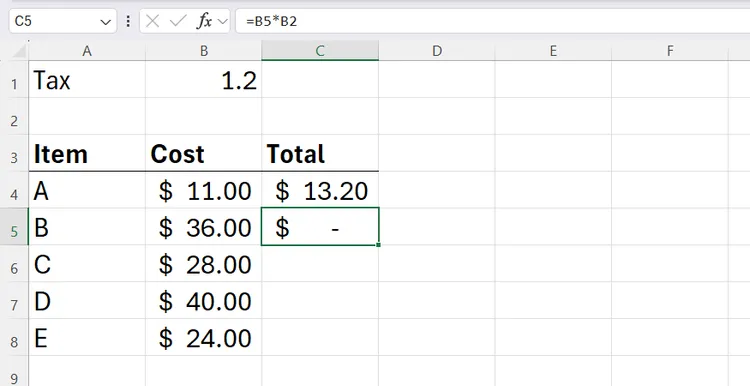
Task: Click the cost cell $ 11.00
Action: pos(204,190)
